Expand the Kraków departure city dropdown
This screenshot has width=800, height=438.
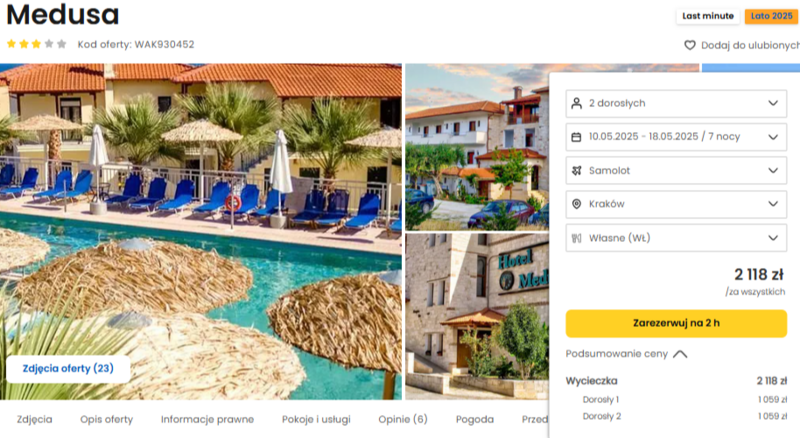[x=676, y=204]
